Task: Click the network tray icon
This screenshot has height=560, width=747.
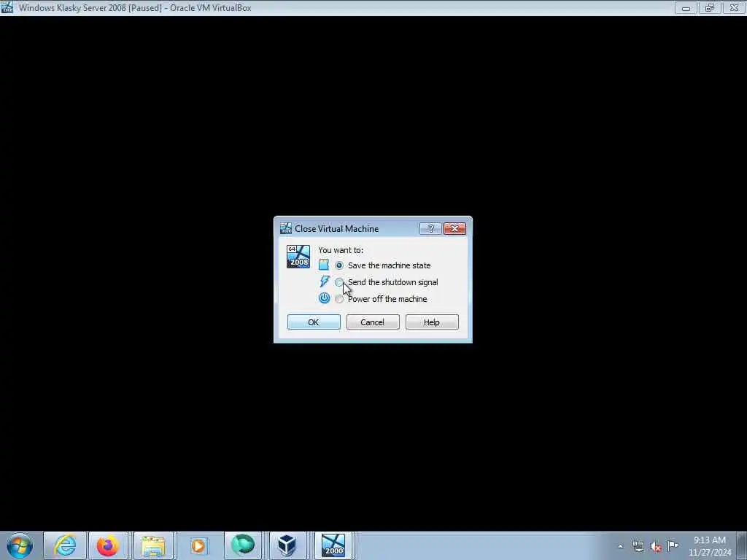Action: point(638,547)
